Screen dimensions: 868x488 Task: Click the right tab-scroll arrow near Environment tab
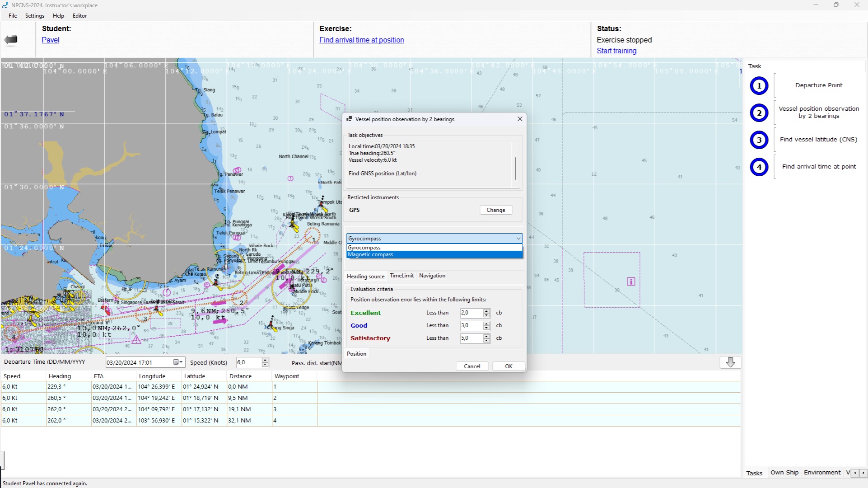(863, 473)
